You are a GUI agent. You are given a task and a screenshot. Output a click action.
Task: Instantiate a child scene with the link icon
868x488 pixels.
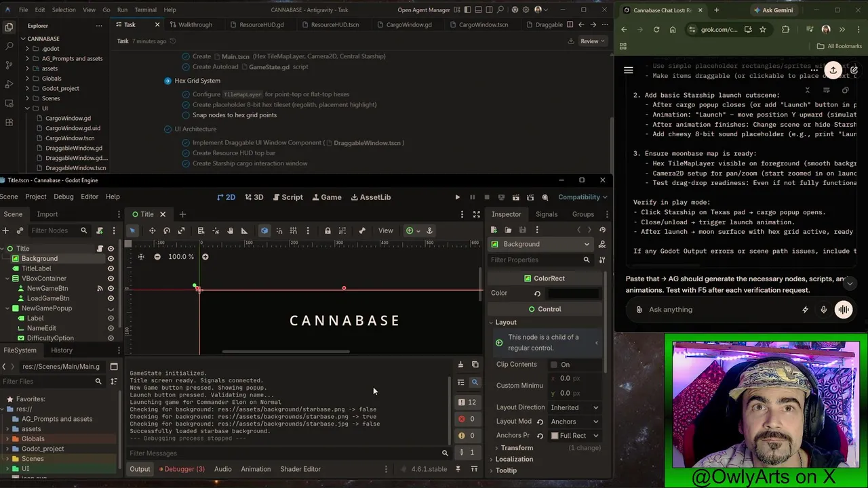20,230
